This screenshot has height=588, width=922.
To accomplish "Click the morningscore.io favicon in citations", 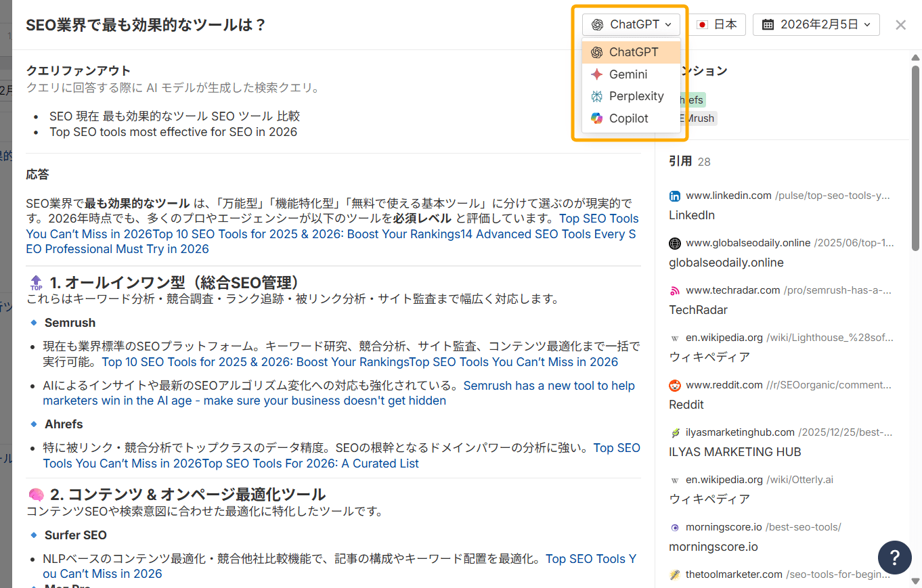I will point(674,527).
